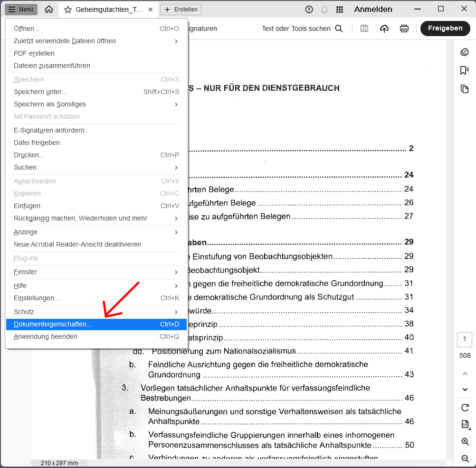Go to the Acrobat home screen
Screen dimensions: 476x468
(49, 9)
